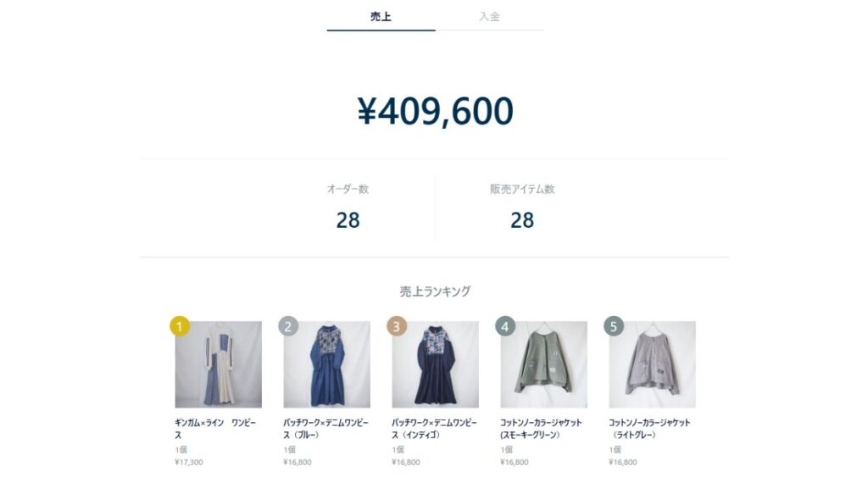Viewport: 868px width, 488px height.
Task: Click the rank 4 badge
Action: (x=505, y=326)
